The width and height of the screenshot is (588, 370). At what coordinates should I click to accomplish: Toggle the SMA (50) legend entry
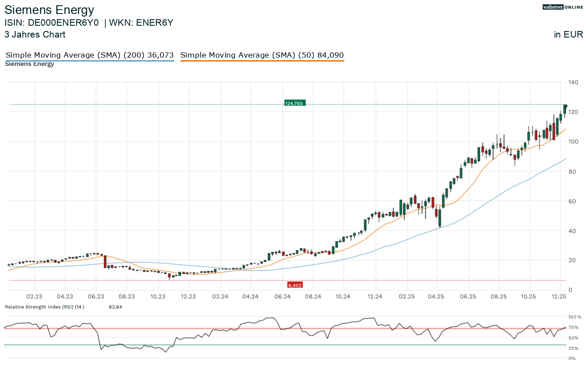click(262, 55)
